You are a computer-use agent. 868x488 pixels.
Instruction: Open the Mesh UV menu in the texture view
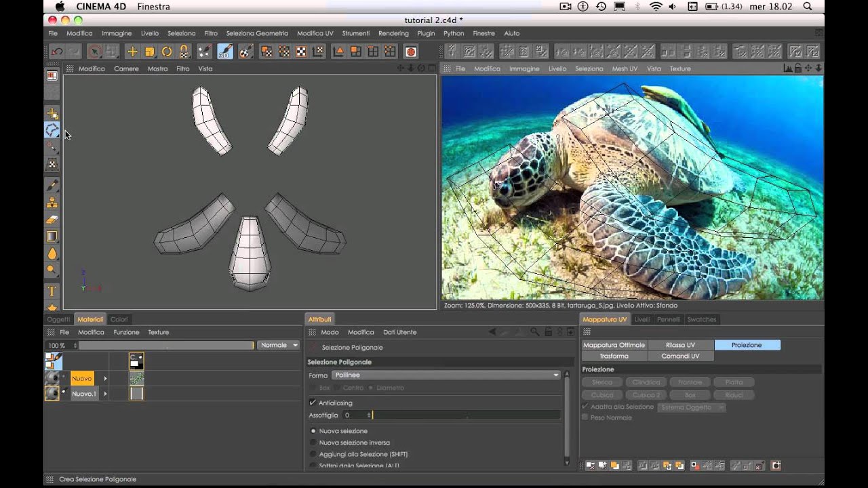coord(625,68)
